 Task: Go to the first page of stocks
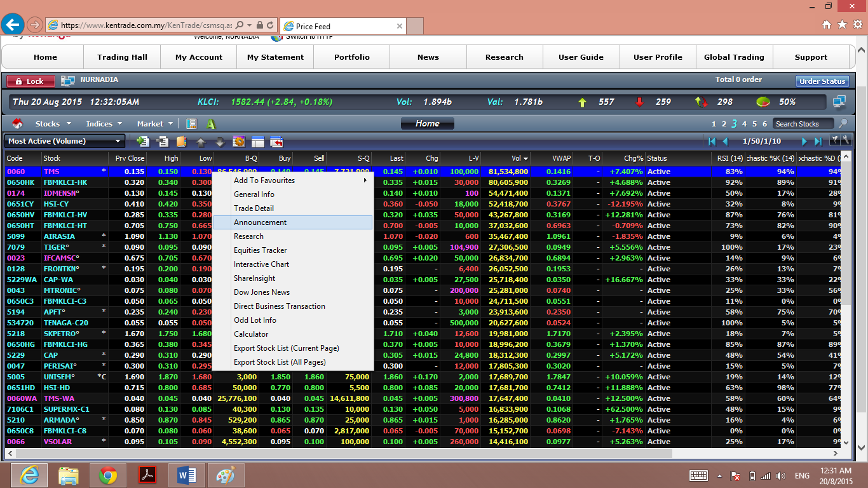pos(712,141)
